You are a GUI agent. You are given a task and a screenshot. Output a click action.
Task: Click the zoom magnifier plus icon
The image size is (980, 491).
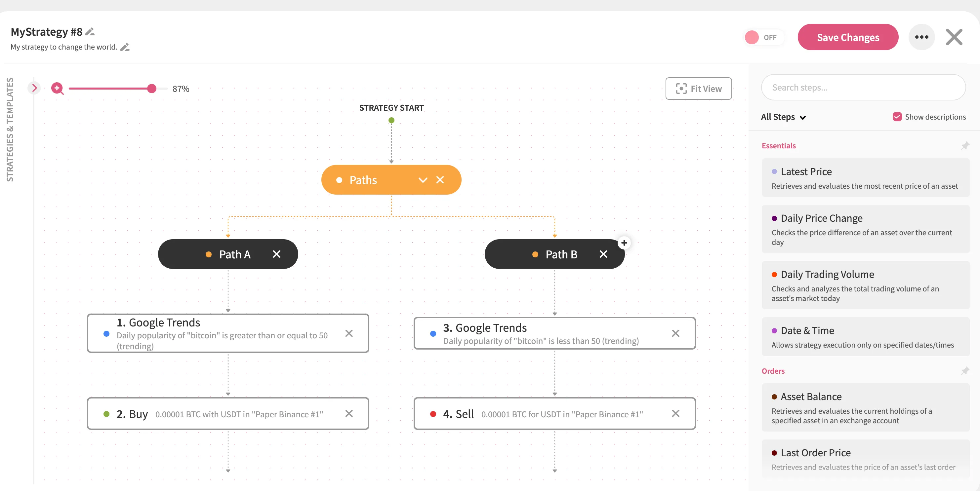(x=57, y=88)
